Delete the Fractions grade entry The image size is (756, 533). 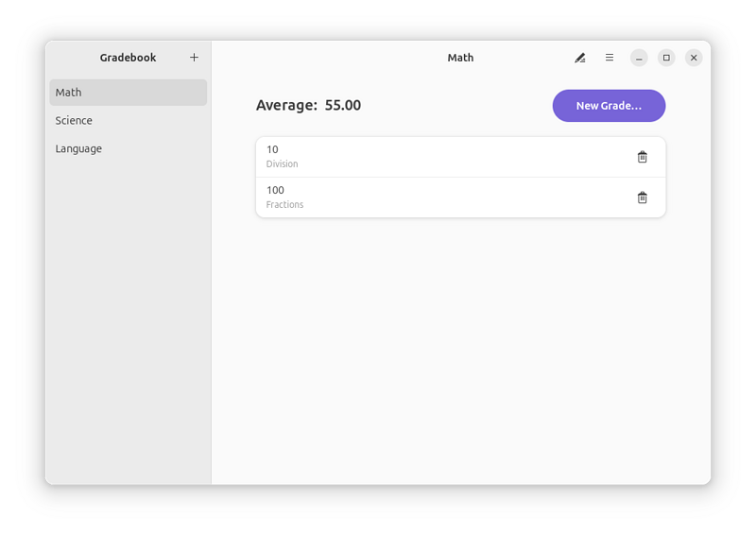[643, 198]
